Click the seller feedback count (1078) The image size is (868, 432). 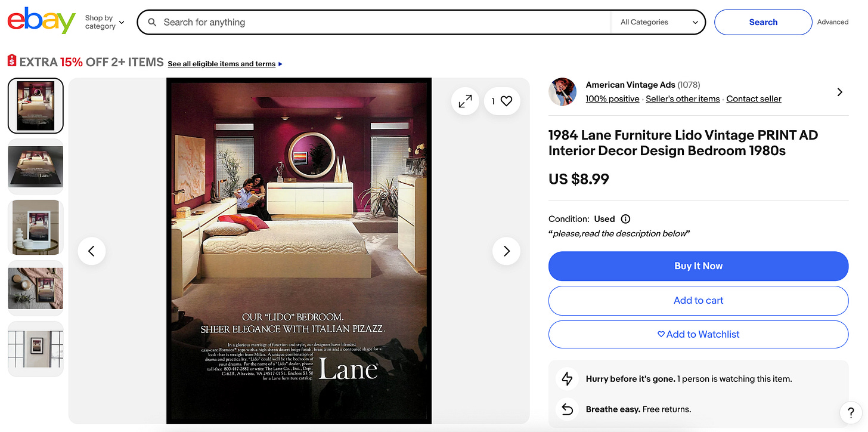[689, 85]
